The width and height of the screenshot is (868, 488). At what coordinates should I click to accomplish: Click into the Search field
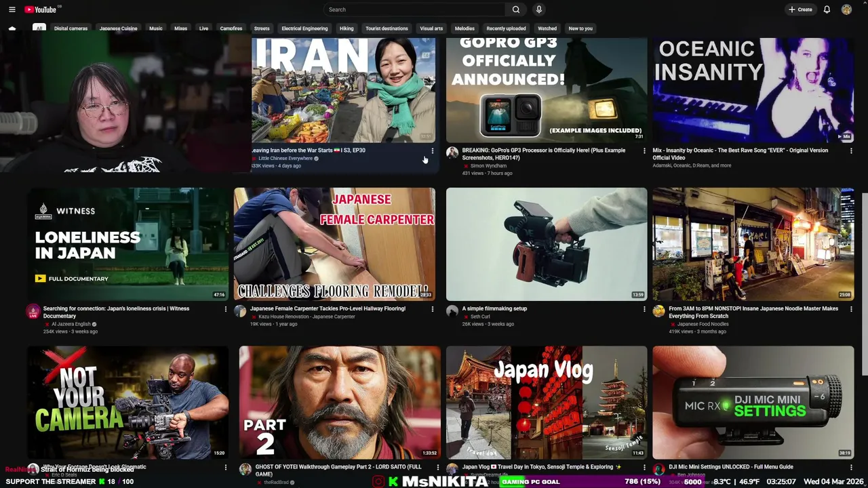(x=414, y=9)
